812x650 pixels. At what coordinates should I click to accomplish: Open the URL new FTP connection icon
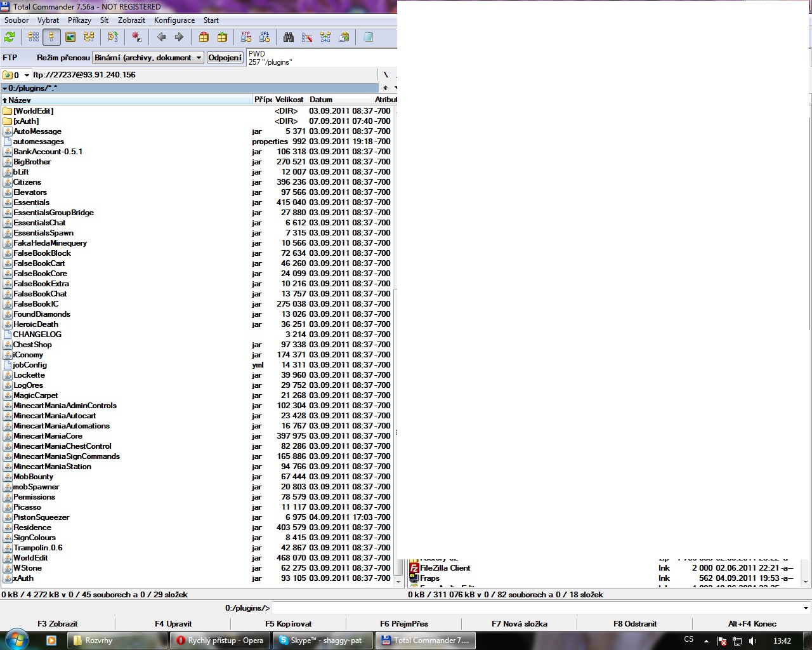tap(265, 37)
